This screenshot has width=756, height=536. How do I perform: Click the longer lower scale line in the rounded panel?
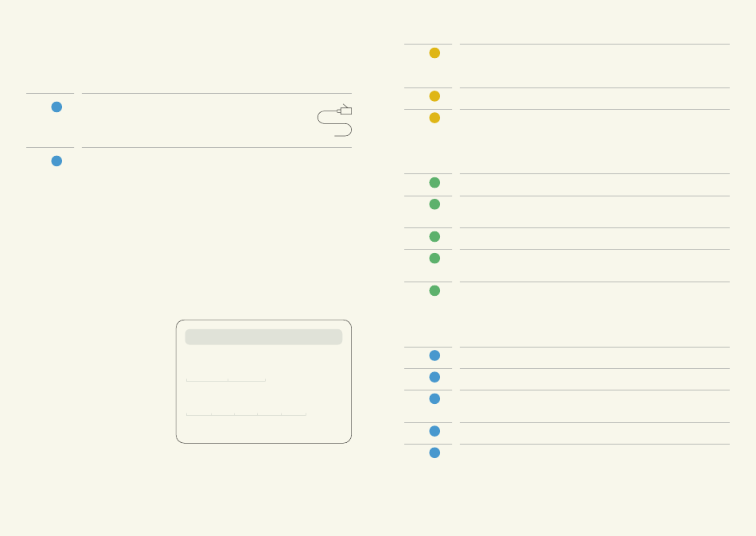point(246,414)
